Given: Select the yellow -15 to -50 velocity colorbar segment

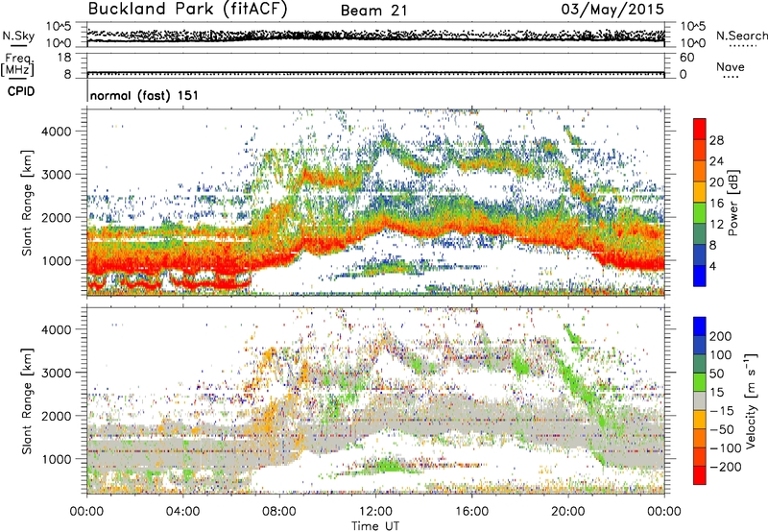Looking at the screenshot, I should [700, 420].
